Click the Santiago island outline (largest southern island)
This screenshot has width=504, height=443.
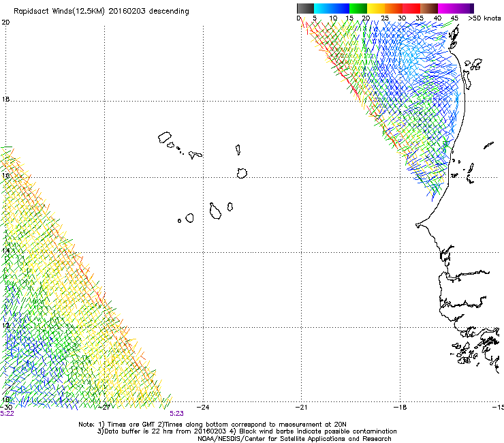coord(215,211)
